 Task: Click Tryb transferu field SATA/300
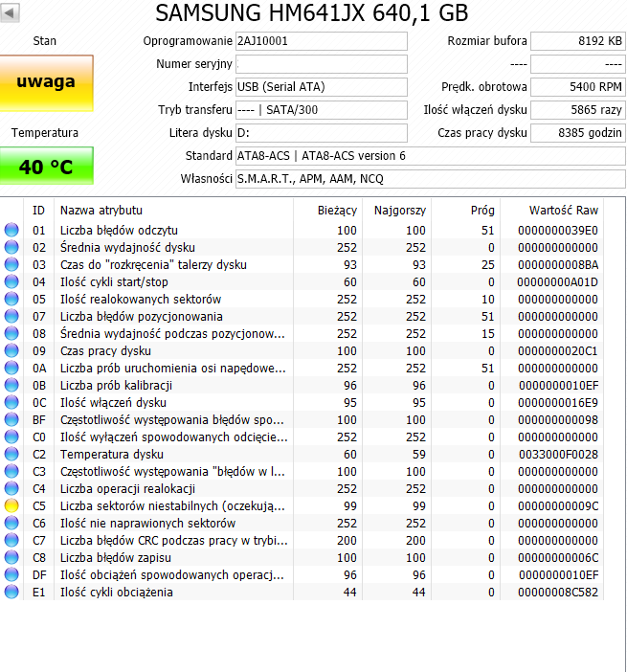[322, 110]
